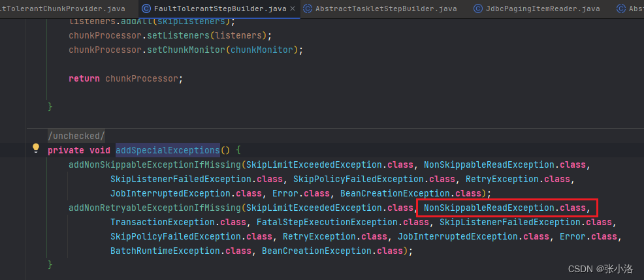Switch to FaultTolerantStepBuilder.java tab
Image resolution: width=644 pixels, height=280 pixels.
(219, 8)
